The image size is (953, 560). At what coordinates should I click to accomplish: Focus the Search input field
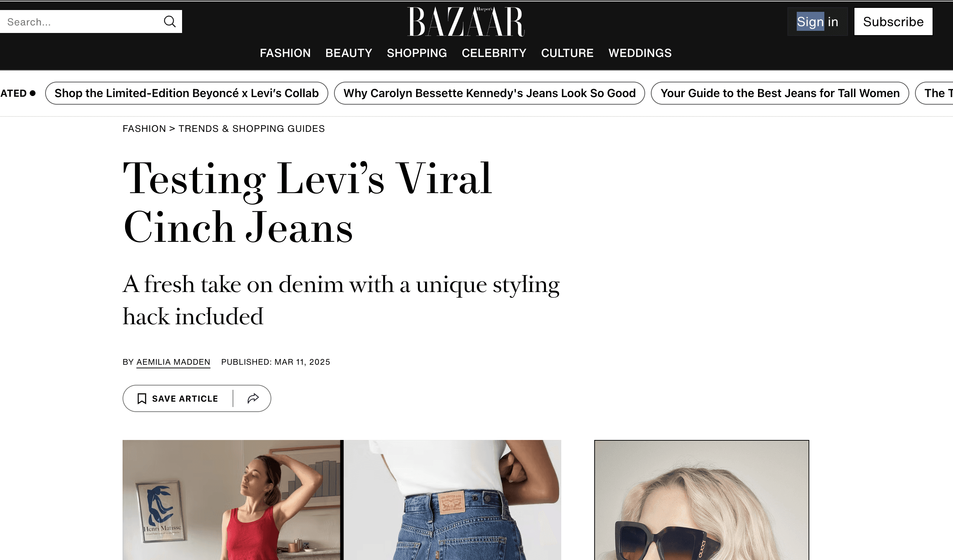(x=81, y=21)
